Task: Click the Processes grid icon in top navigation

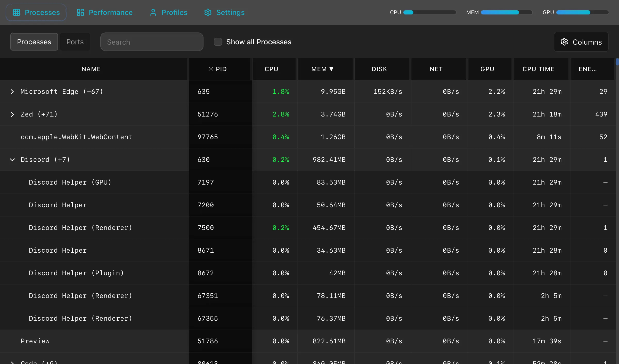Action: (17, 12)
